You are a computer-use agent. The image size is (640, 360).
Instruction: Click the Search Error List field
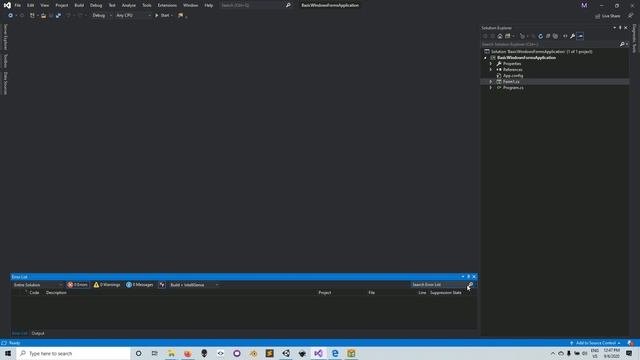pyautogui.click(x=439, y=284)
